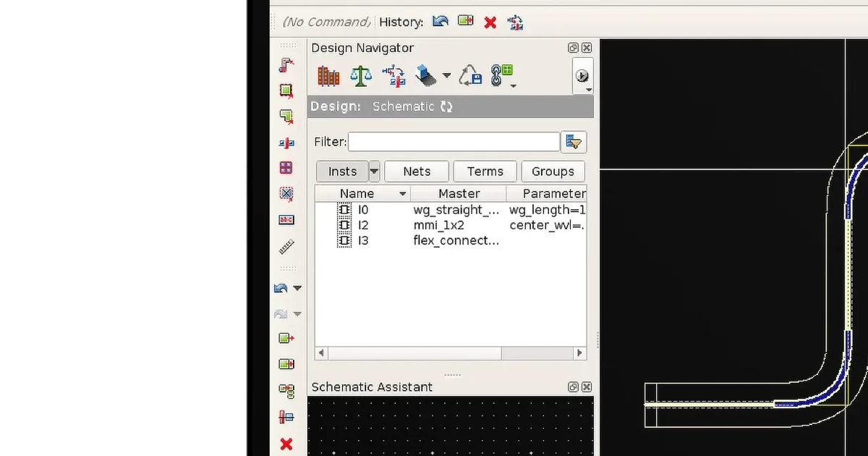
Task: Click the ruler measurement tool in left sidebar
Action: 286,246
